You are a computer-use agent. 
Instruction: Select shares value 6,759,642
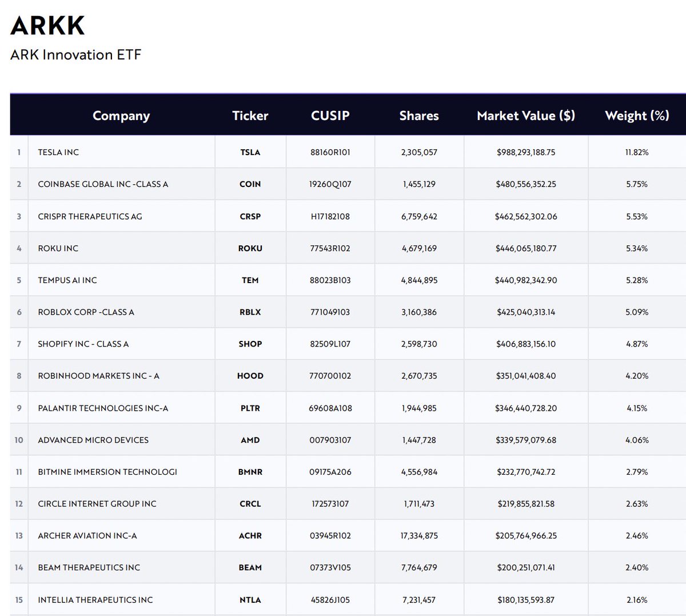coord(419,216)
